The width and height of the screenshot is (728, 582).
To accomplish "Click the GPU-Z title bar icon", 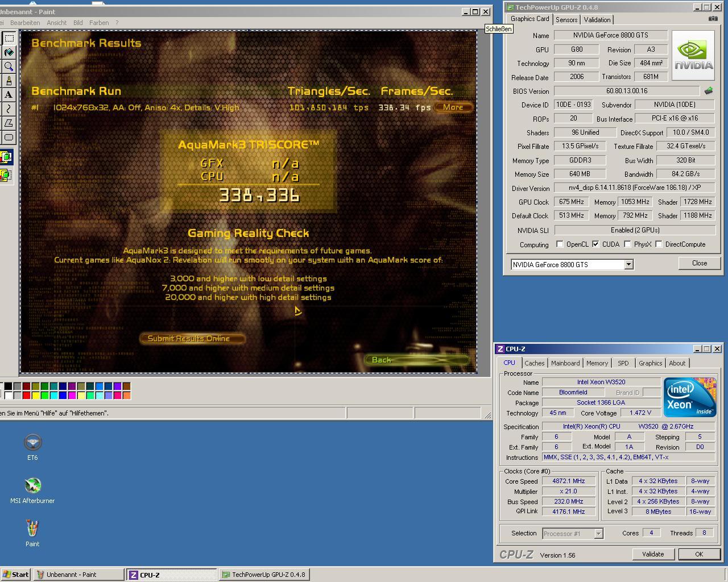I will point(510,7).
